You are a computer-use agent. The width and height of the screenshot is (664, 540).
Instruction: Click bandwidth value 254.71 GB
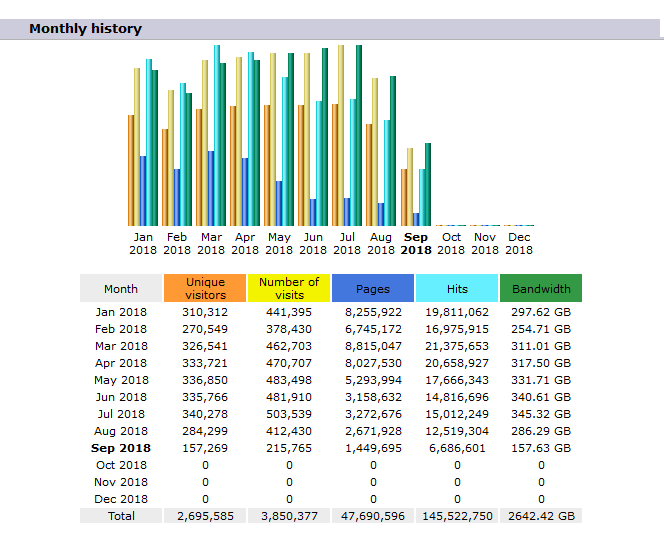(x=541, y=329)
